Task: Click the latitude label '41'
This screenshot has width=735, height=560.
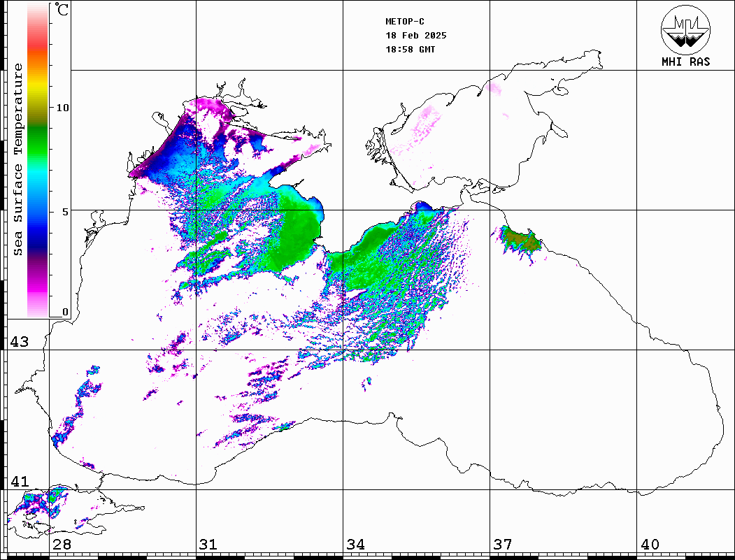Action: tap(20, 482)
